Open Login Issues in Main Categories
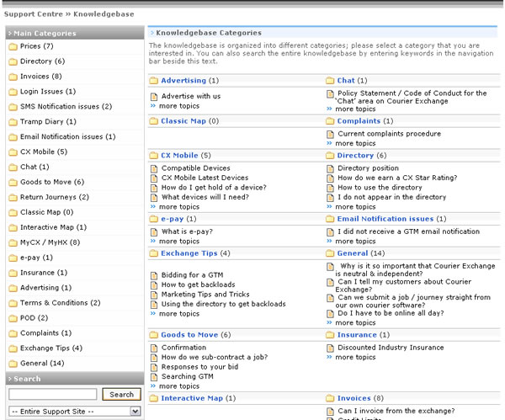 pyautogui.click(x=47, y=92)
